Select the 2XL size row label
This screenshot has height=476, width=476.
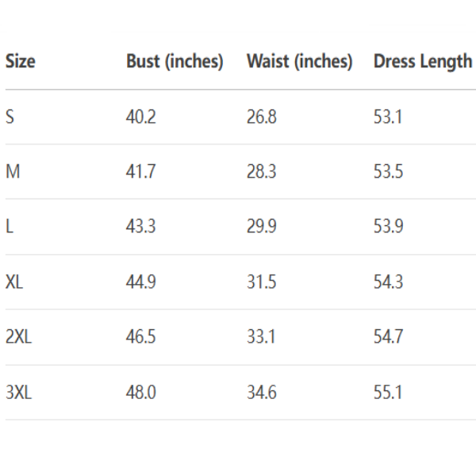pos(18,336)
